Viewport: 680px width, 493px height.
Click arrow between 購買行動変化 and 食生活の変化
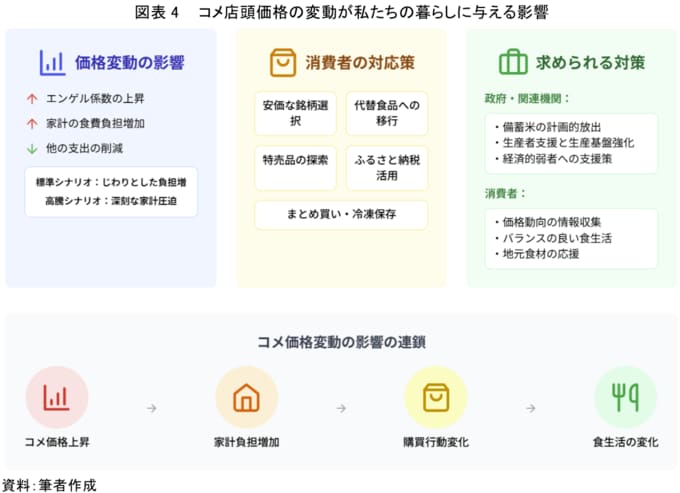pyautogui.click(x=530, y=408)
